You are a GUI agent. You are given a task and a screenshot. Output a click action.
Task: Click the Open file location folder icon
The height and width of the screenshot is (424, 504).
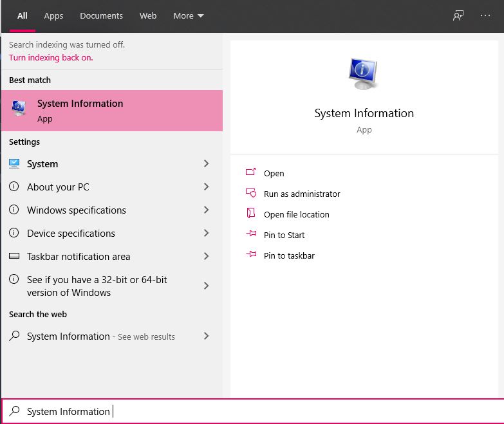[x=251, y=213]
